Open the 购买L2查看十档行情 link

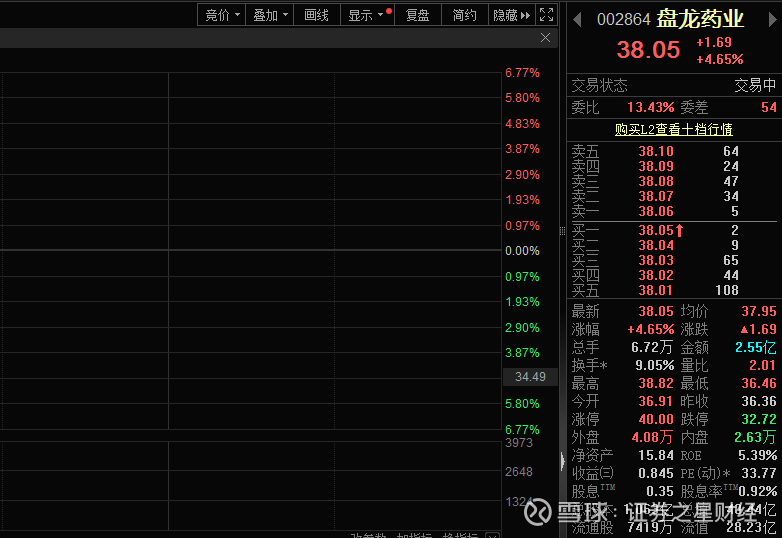pos(674,129)
